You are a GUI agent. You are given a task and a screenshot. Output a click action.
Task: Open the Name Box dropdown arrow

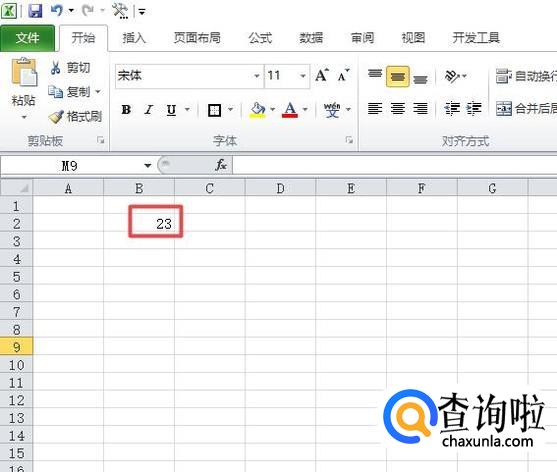click(x=148, y=166)
